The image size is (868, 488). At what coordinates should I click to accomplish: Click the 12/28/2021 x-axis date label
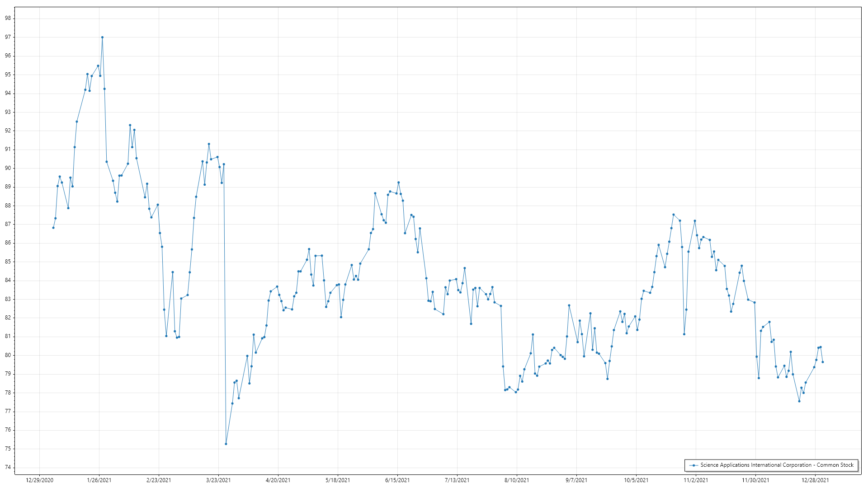click(815, 480)
